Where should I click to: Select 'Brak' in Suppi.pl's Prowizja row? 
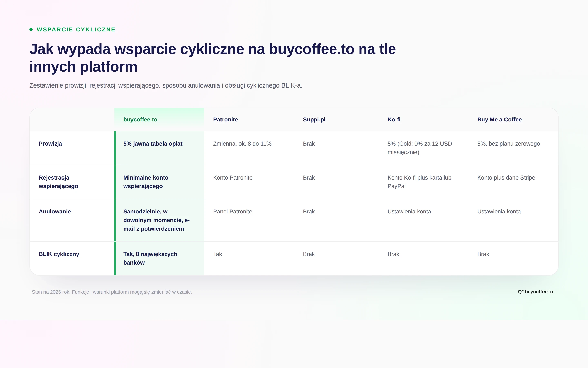click(309, 144)
